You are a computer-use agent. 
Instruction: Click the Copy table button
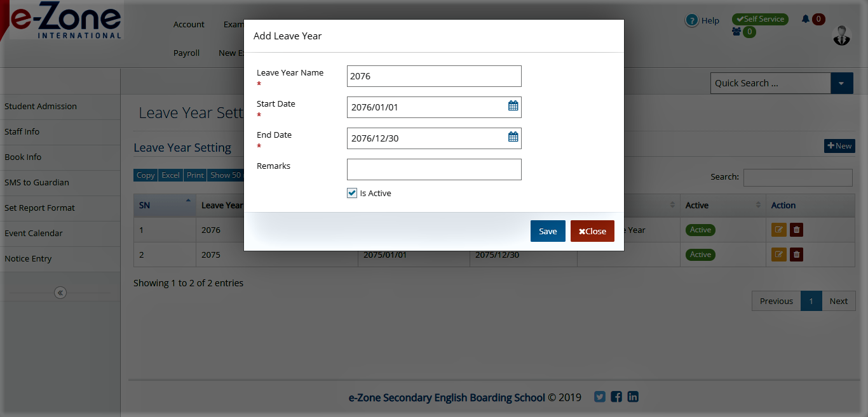pos(146,175)
